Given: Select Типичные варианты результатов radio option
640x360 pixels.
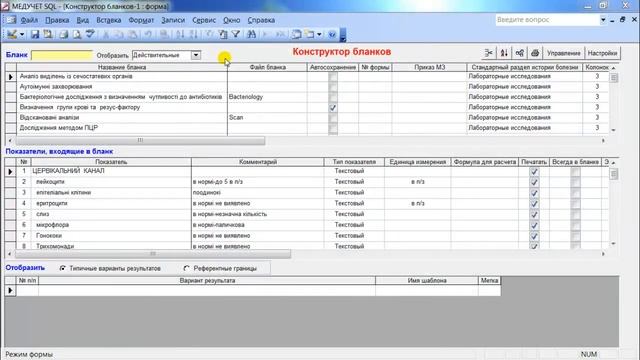Looking at the screenshot, I should tap(63, 269).
